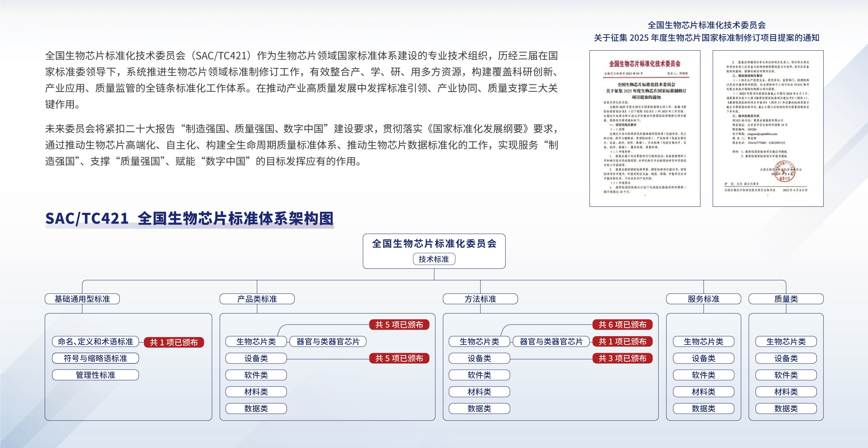The width and height of the screenshot is (868, 448).
Task: Click 器官与类器官芯片 under 产品类标准
Action: coord(328,342)
